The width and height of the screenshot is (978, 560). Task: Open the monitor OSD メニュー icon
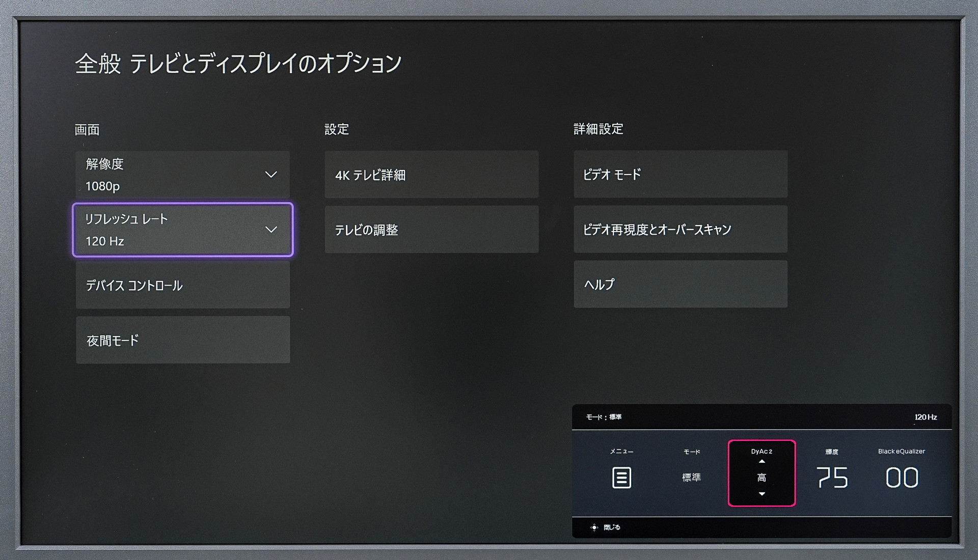point(621,478)
